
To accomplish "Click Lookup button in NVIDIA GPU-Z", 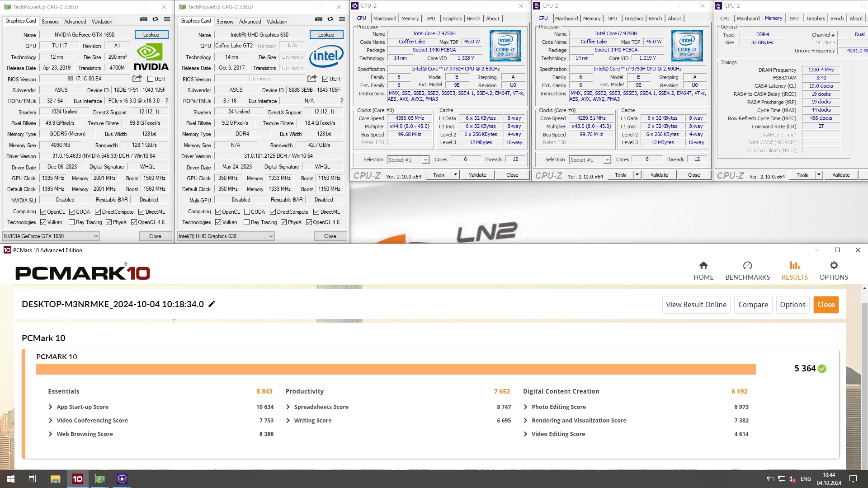I will pos(151,35).
